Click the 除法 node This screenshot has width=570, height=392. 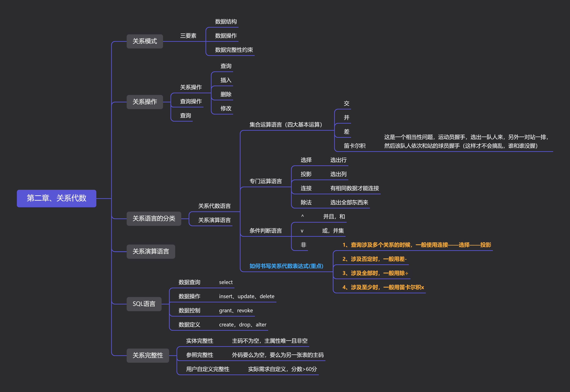[x=306, y=202]
